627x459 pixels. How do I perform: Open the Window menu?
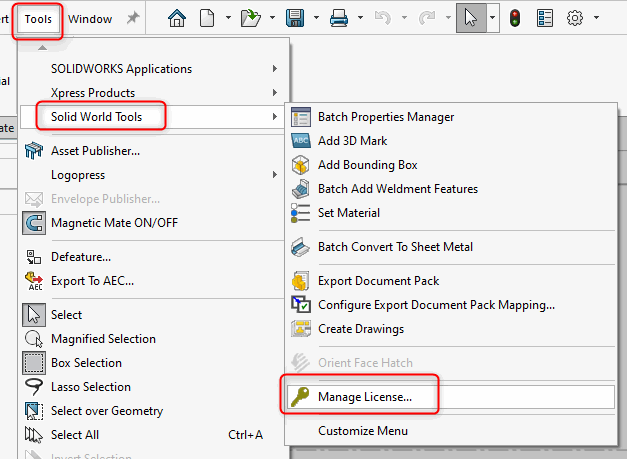point(90,19)
